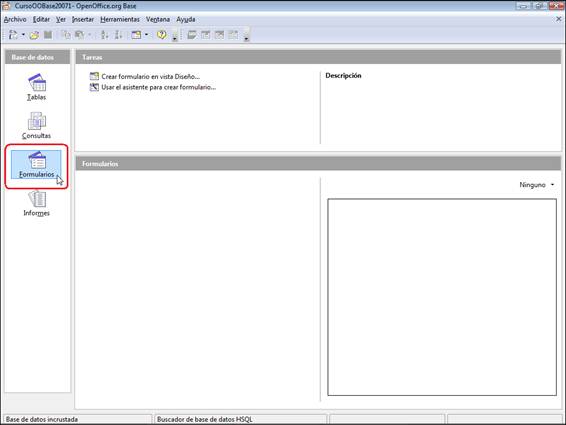
Task: Open the Ayuda menu
Action: tap(186, 19)
